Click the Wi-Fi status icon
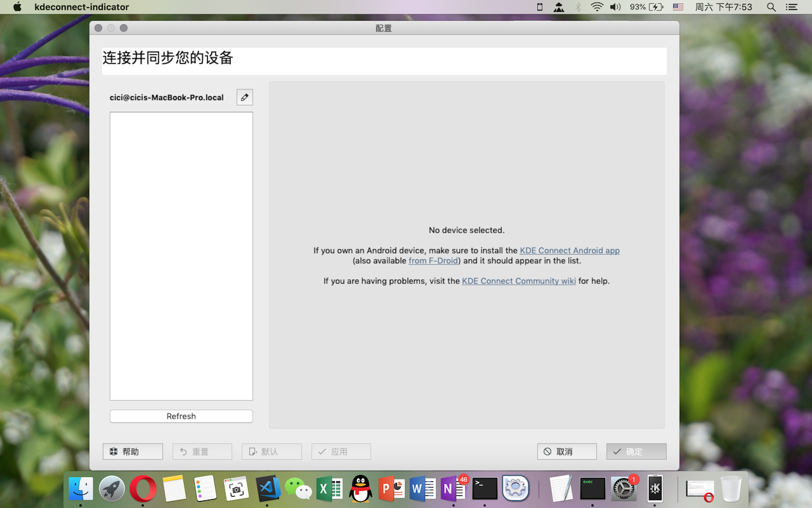 pyautogui.click(x=596, y=7)
